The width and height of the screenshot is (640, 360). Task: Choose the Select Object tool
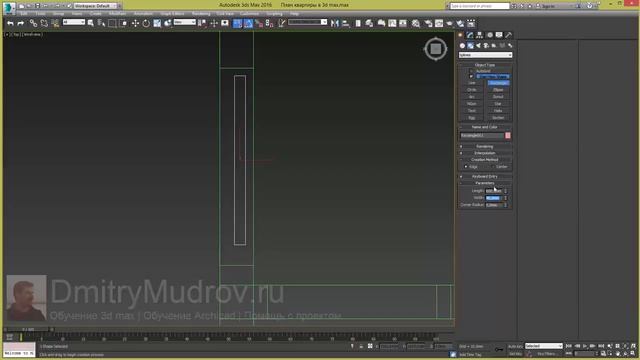click(91, 23)
